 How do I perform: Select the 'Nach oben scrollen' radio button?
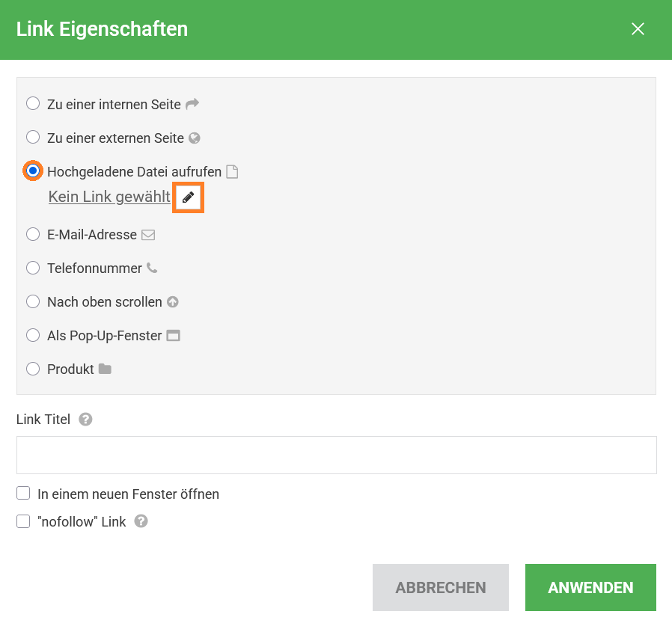click(33, 302)
